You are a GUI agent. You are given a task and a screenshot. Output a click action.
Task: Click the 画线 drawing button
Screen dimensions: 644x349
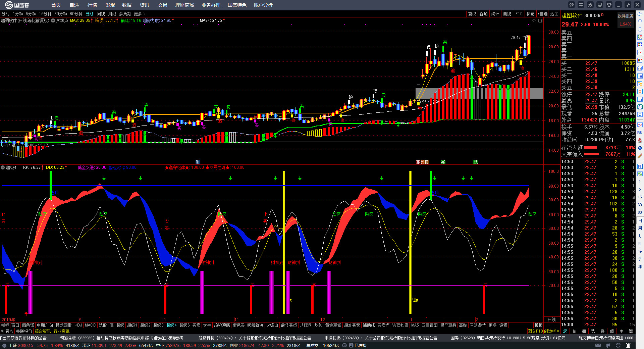click(x=507, y=14)
